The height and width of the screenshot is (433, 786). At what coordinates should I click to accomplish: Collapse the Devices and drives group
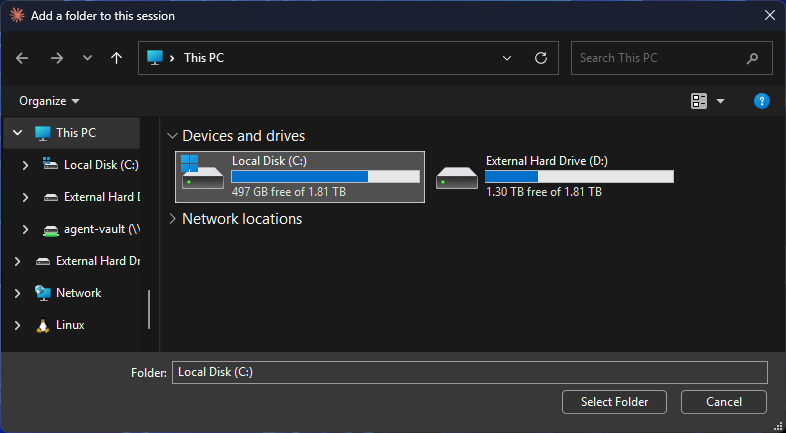(172, 136)
